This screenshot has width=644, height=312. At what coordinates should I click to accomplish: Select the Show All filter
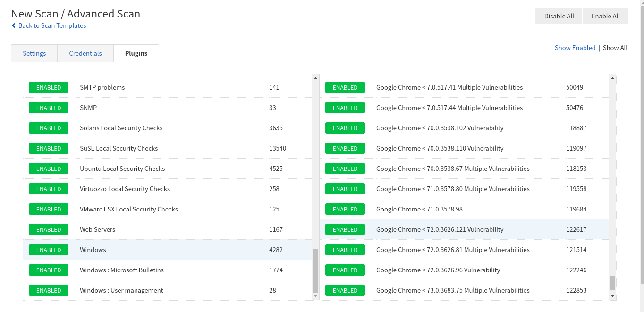615,48
